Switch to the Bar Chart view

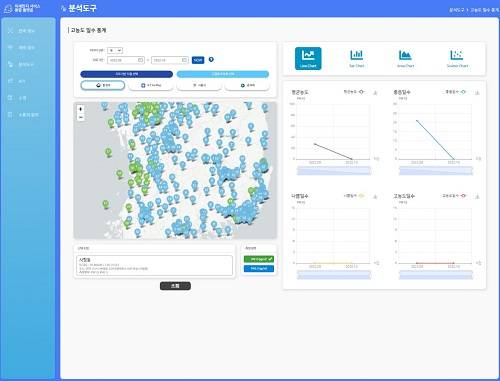point(356,58)
